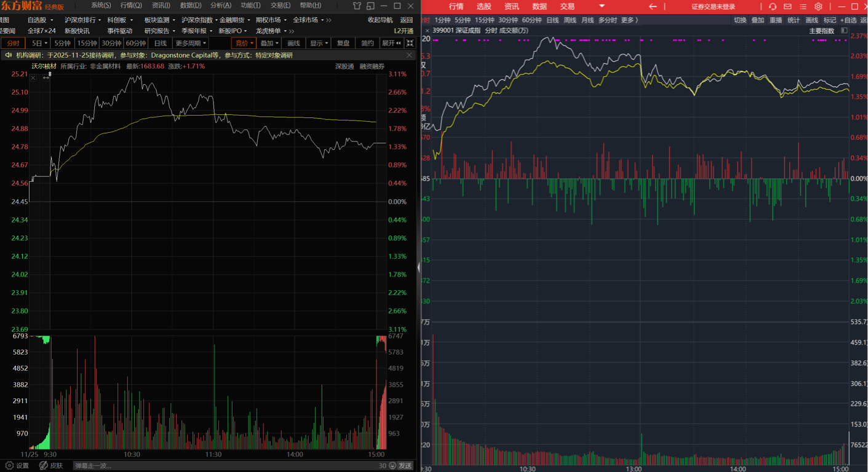The height and width of the screenshot is (472, 868).
Task: Click 更多 expander in right period bar
Action: click(x=629, y=20)
